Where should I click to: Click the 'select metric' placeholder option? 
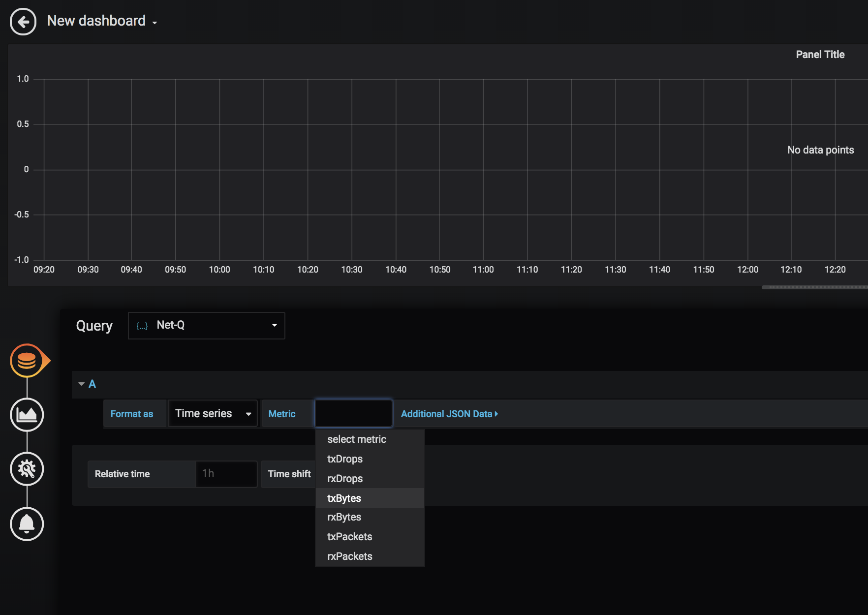(357, 439)
